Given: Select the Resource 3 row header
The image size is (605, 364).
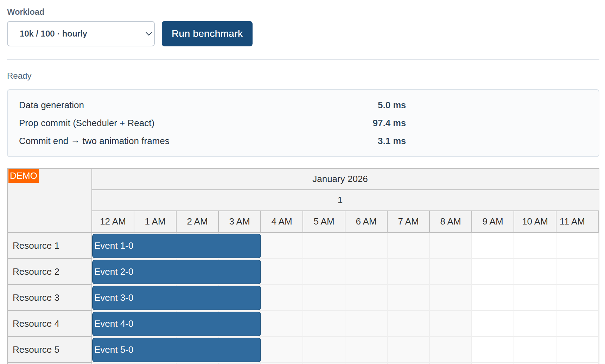Looking at the screenshot, I should [x=50, y=298].
